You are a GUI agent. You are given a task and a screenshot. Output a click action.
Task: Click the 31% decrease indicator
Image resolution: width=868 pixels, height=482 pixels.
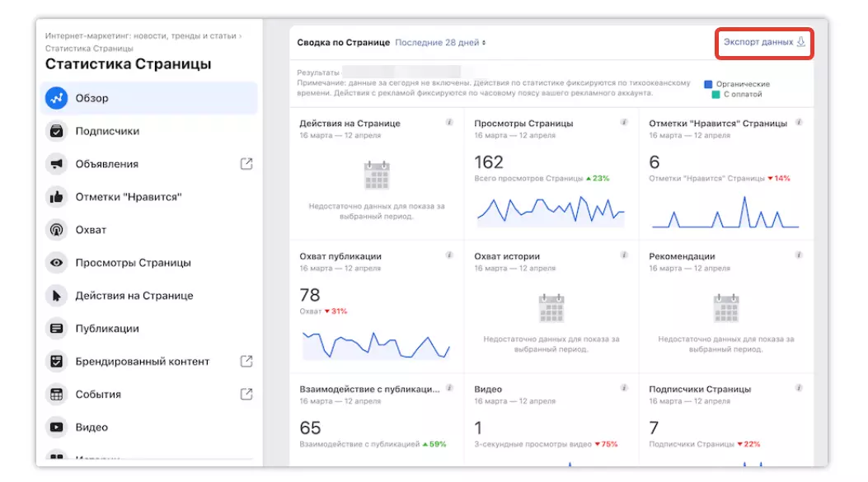[335, 311]
